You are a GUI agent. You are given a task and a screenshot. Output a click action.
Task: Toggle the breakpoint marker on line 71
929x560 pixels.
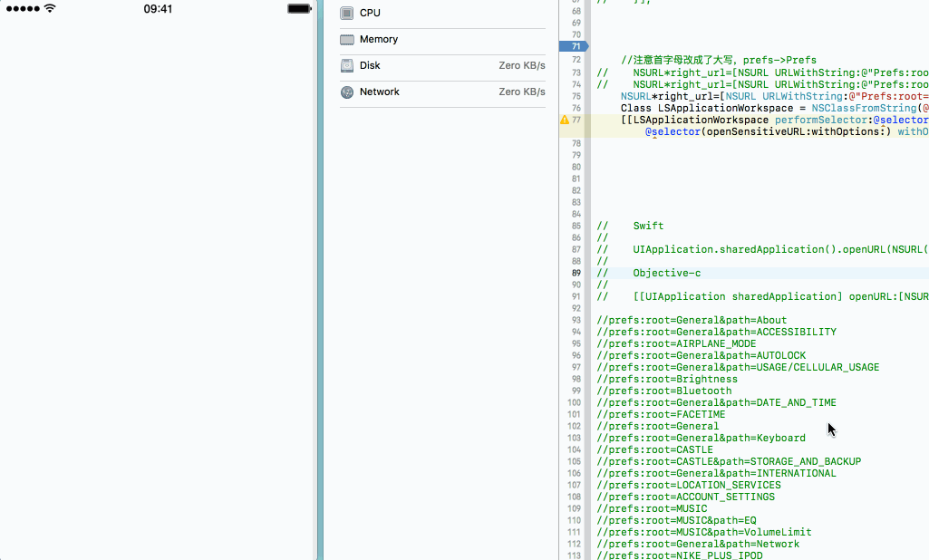pyautogui.click(x=574, y=46)
